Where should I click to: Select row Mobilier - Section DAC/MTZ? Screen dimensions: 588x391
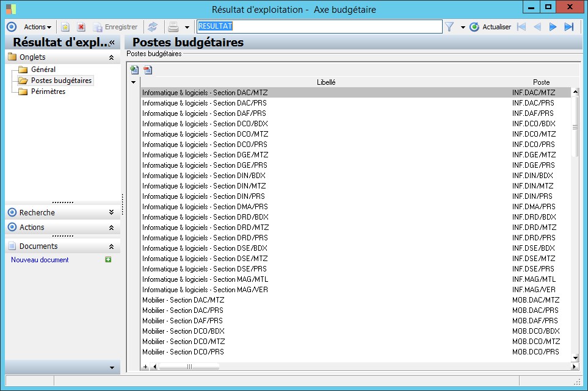point(356,300)
